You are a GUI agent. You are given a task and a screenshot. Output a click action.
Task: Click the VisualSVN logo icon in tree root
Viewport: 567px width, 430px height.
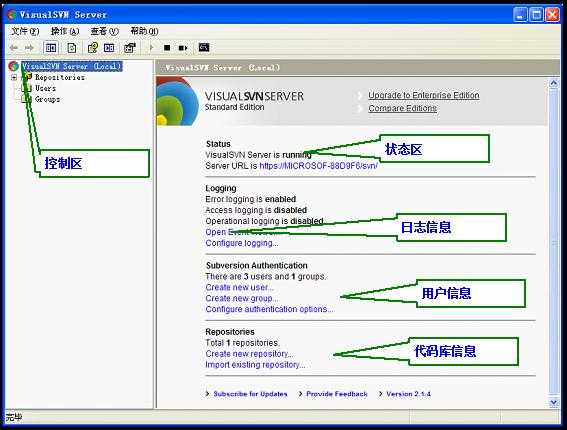point(14,66)
